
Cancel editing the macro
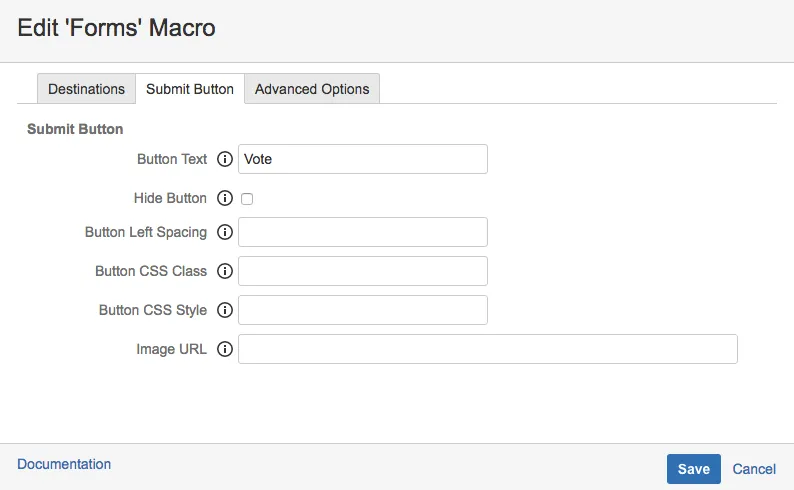(754, 469)
